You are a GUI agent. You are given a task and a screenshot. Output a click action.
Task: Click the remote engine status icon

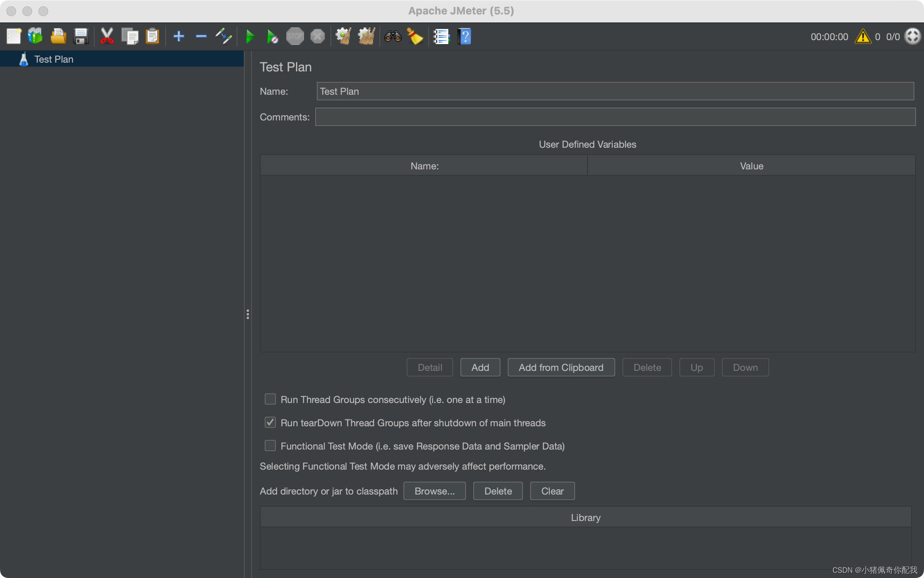[x=913, y=37]
